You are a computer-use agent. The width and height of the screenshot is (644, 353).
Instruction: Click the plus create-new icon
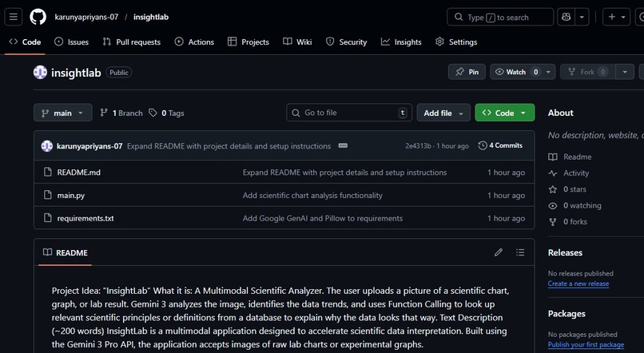(611, 18)
